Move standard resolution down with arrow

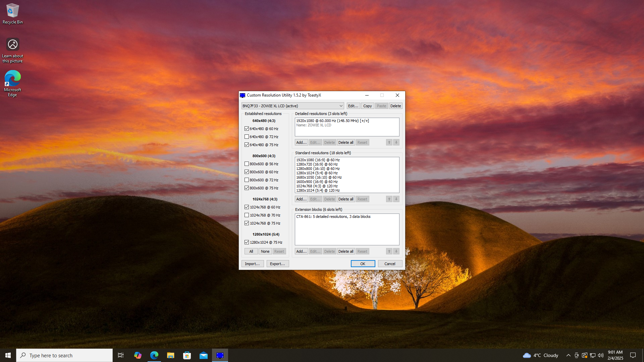(x=396, y=199)
